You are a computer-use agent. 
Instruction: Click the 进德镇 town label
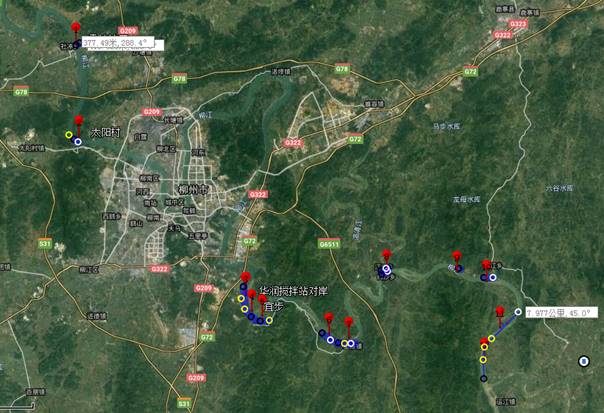[97, 316]
